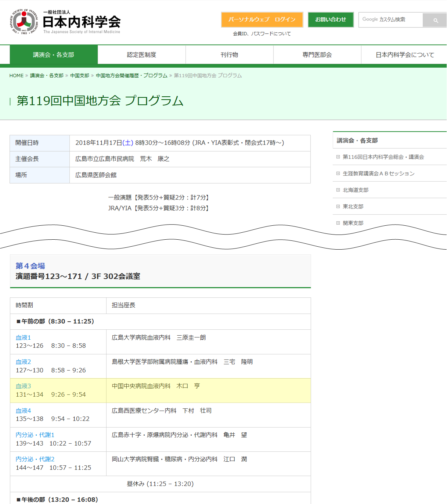447x504 pixels.
Task: Select the 専門医部会 navigation tab
Action: click(x=317, y=55)
